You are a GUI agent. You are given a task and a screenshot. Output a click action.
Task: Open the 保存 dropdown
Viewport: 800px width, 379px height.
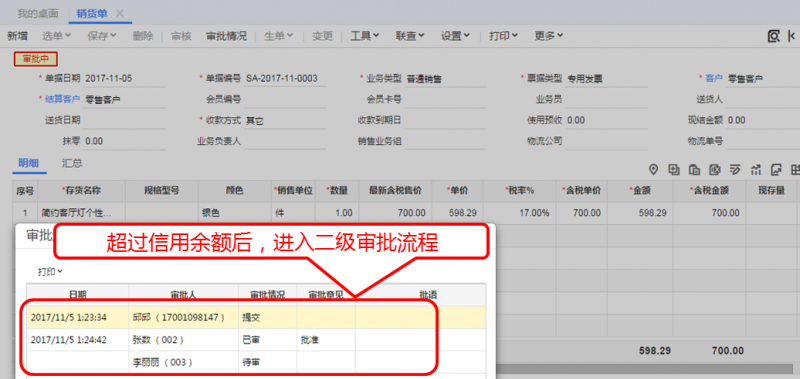102,36
